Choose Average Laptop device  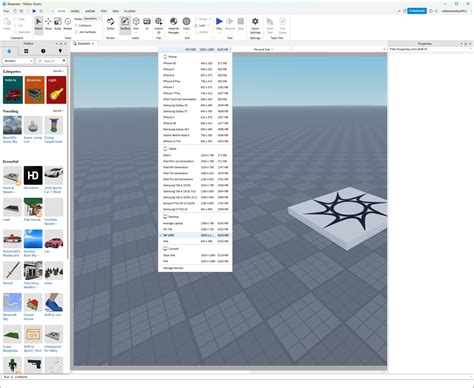click(195, 223)
